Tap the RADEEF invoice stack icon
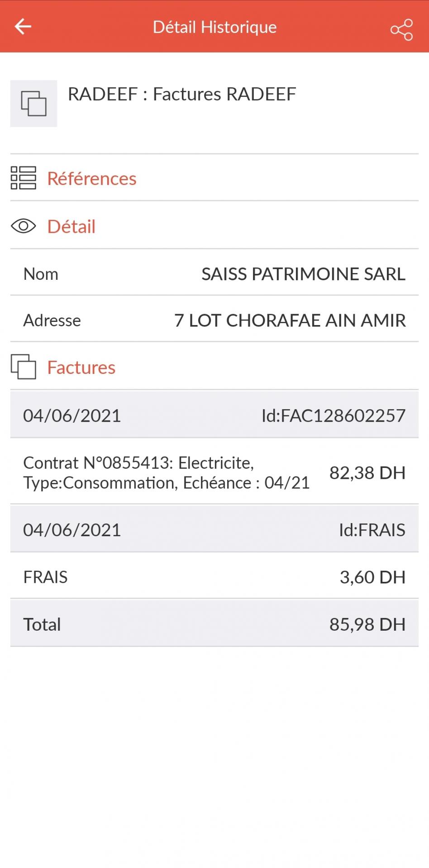Viewport: 429px width, 868px height. tap(34, 104)
